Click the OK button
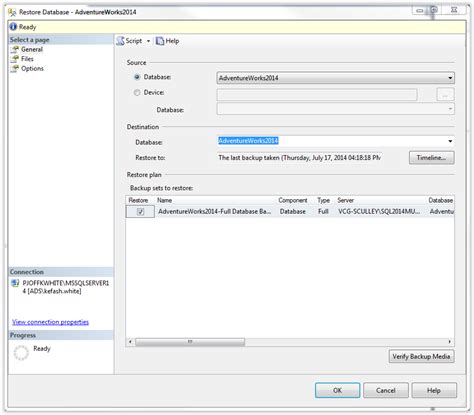Screen dimensions: 474x415 point(337,390)
